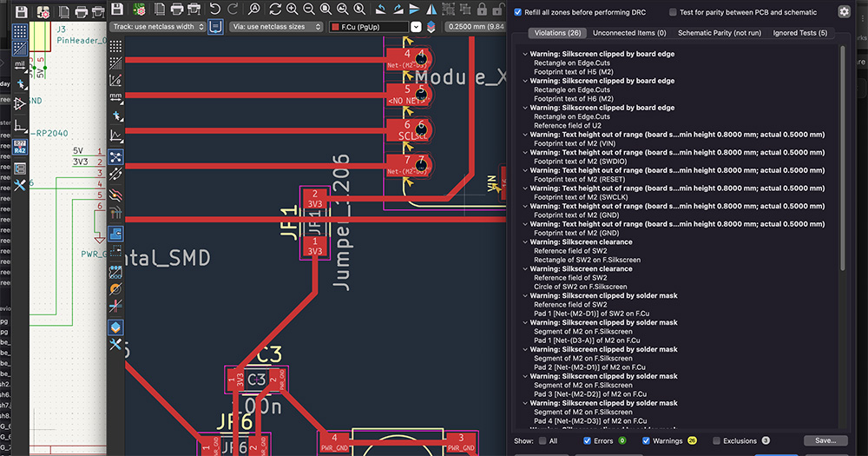The image size is (868, 456).
Task: Undo the last PCB edit
Action: tap(214, 9)
